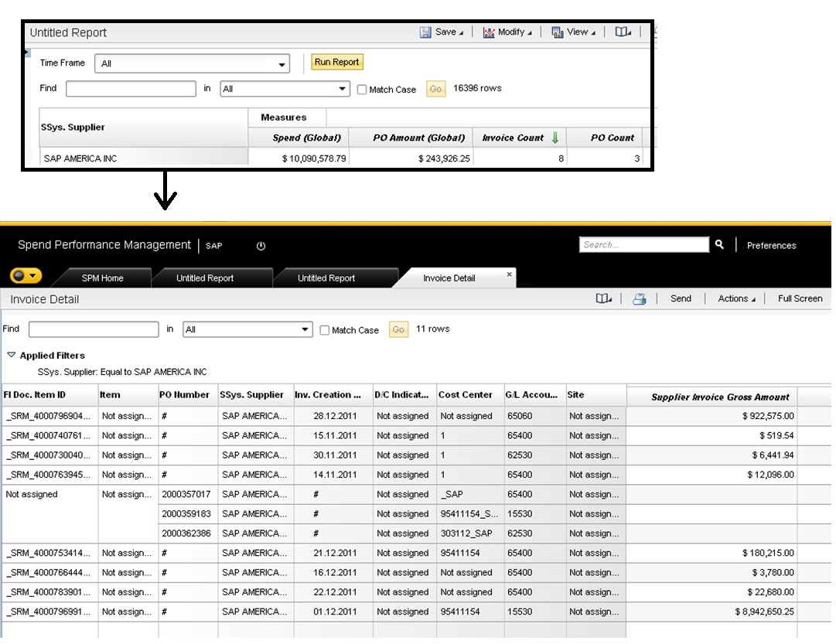Click the PO Amount (Global) column header

(411, 138)
